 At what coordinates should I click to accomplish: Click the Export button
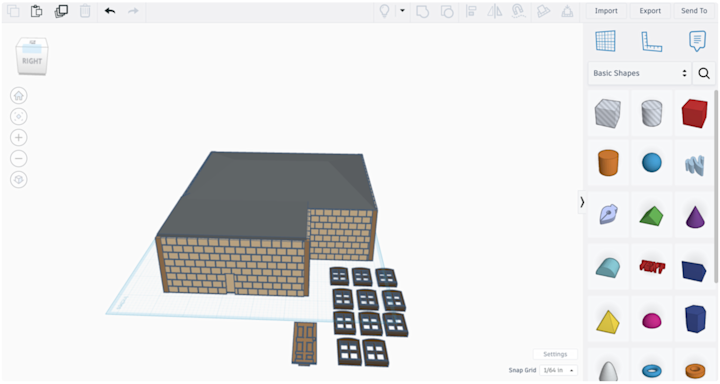click(x=650, y=11)
